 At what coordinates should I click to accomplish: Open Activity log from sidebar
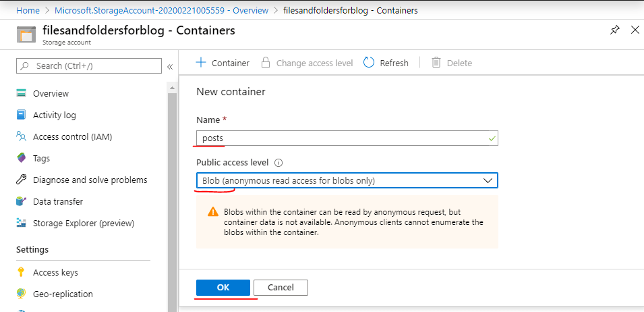click(x=54, y=115)
